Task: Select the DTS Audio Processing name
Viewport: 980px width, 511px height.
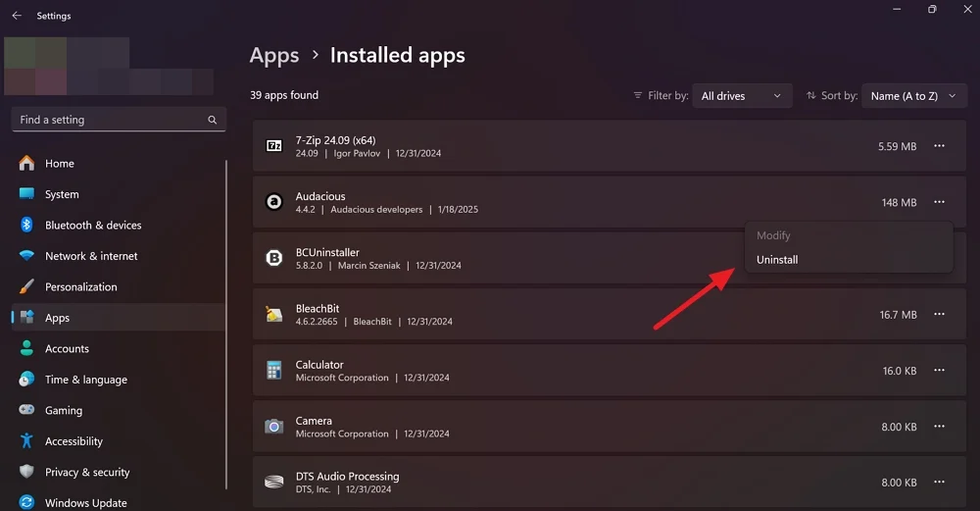Action: (x=348, y=477)
